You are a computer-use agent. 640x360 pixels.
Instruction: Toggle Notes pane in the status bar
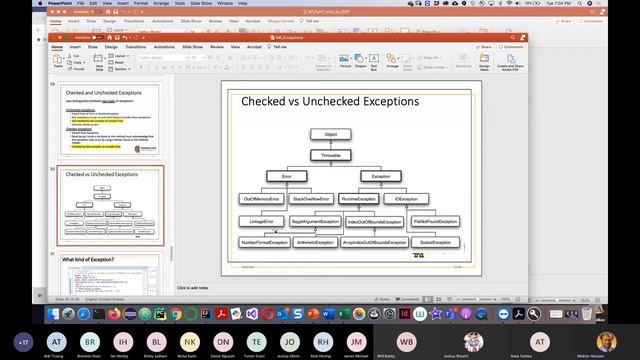point(382,299)
